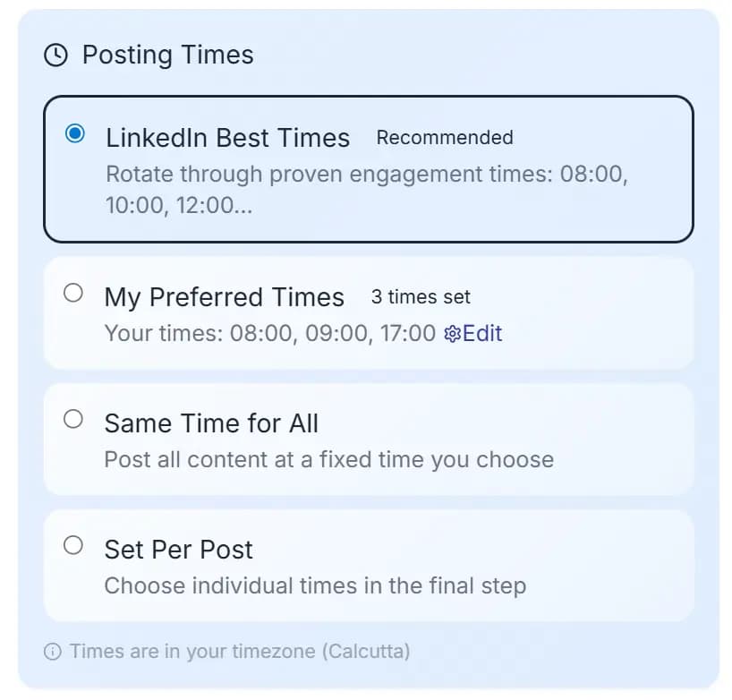Click the Posting Times heading
732x700 pixels.
[x=166, y=55]
